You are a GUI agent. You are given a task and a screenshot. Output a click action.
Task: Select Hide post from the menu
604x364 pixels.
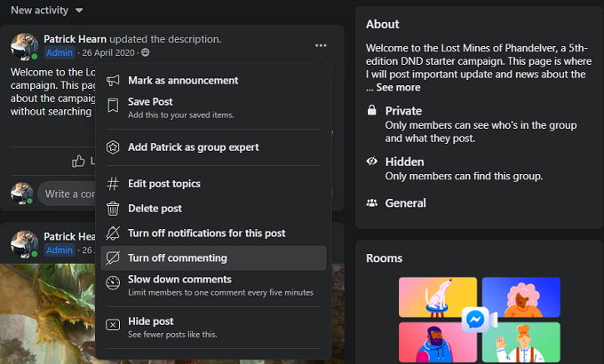pos(150,321)
